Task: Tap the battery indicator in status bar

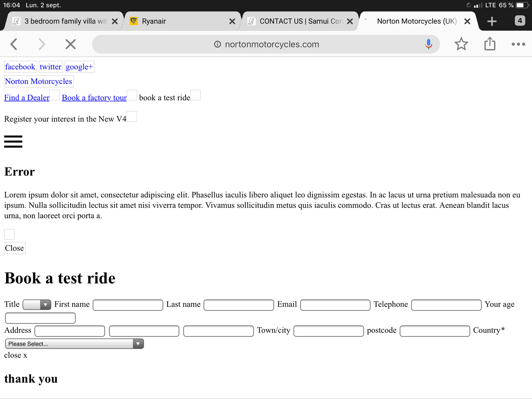Action: click(522, 5)
